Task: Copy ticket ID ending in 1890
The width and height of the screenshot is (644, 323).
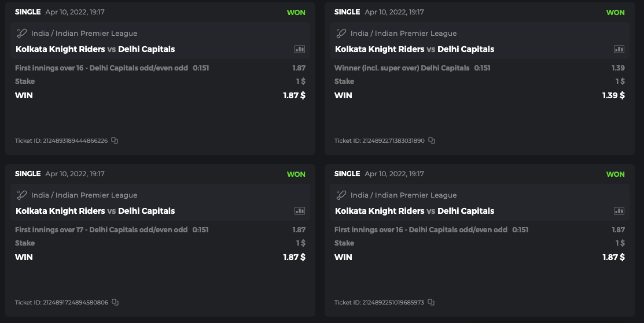Action: click(x=432, y=140)
